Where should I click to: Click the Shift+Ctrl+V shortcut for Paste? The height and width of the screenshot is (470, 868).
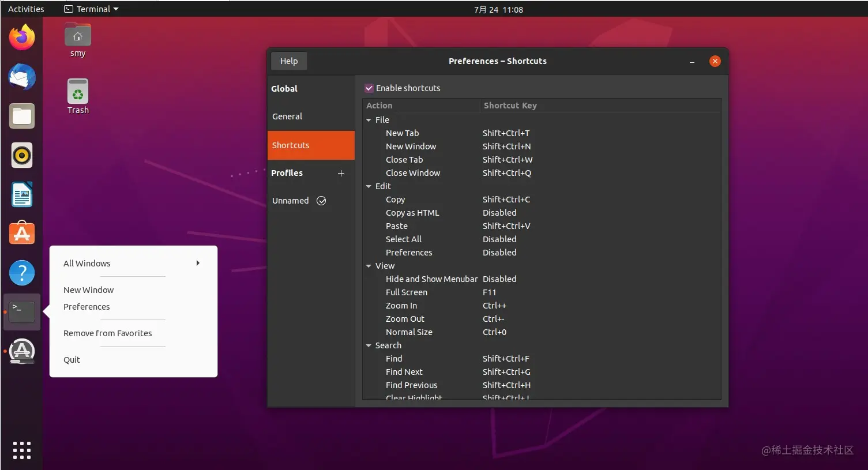pos(506,226)
